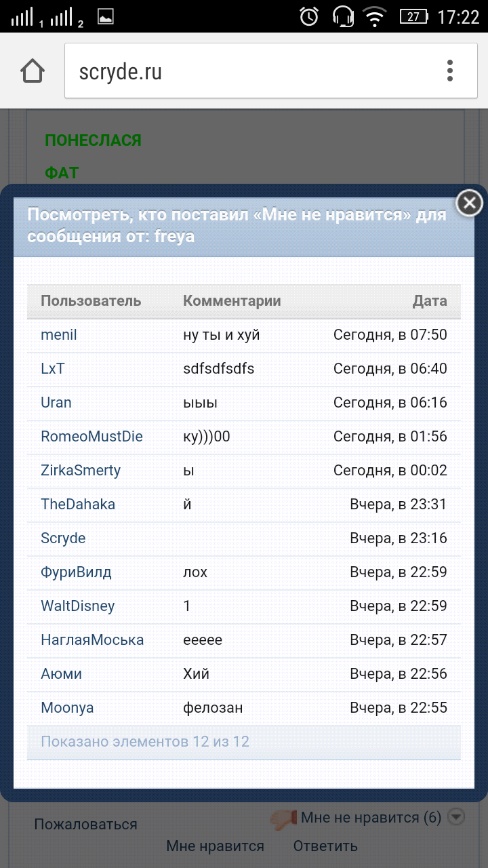
Task: Open the Scryde user profile
Action: 62,538
